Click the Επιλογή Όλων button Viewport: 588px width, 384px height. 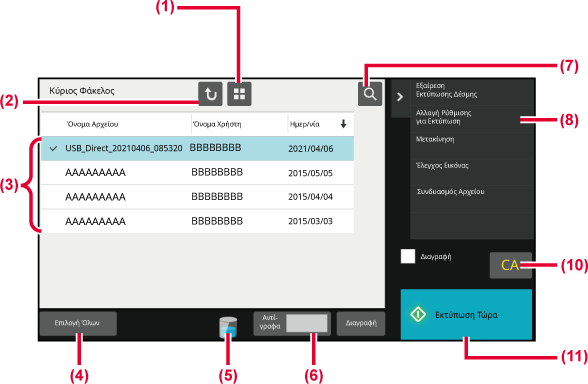78,323
